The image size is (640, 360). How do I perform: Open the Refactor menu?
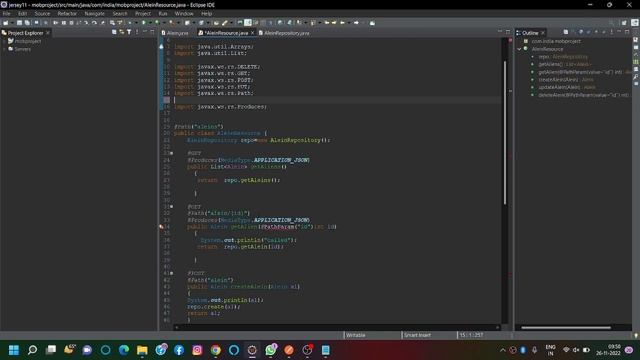pyautogui.click(x=67, y=13)
